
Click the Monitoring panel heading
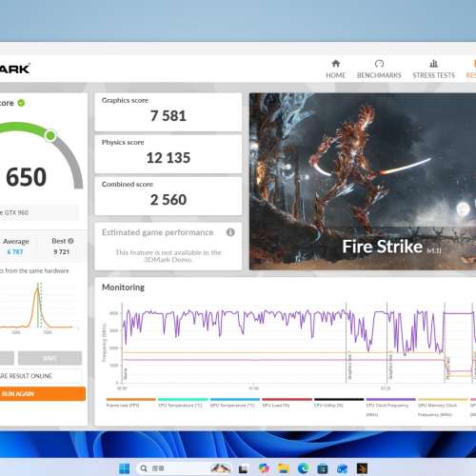pos(123,288)
